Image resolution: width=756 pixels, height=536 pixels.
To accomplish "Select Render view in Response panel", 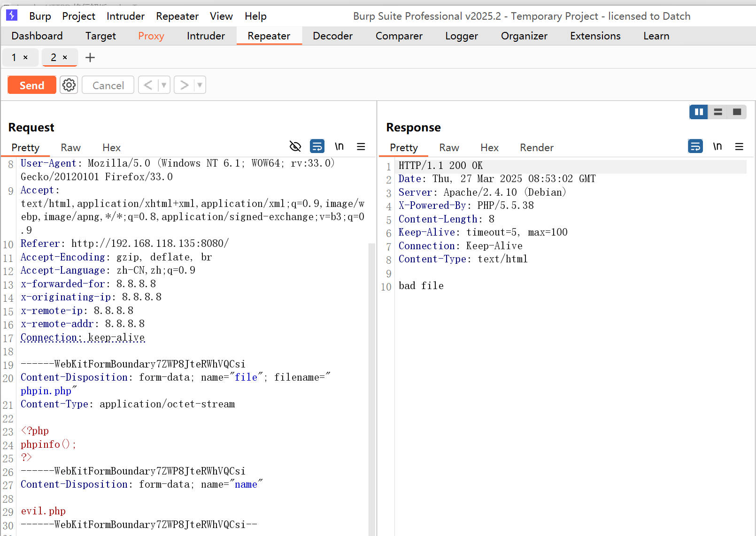I will click(x=537, y=147).
